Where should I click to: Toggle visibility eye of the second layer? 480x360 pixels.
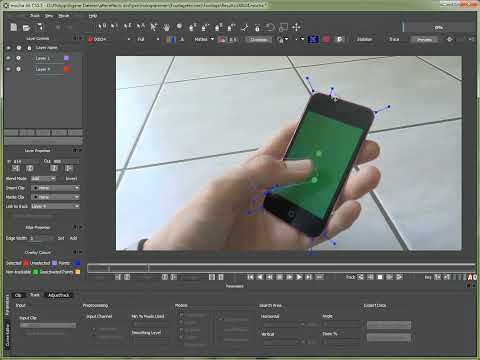(9, 69)
